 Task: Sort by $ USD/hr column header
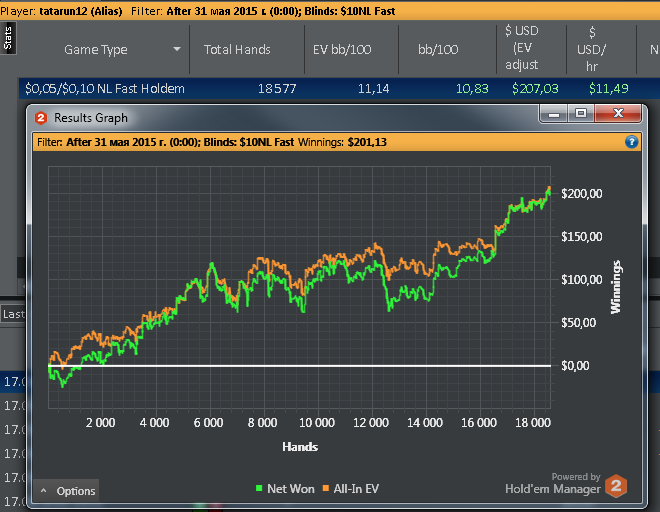(x=591, y=49)
